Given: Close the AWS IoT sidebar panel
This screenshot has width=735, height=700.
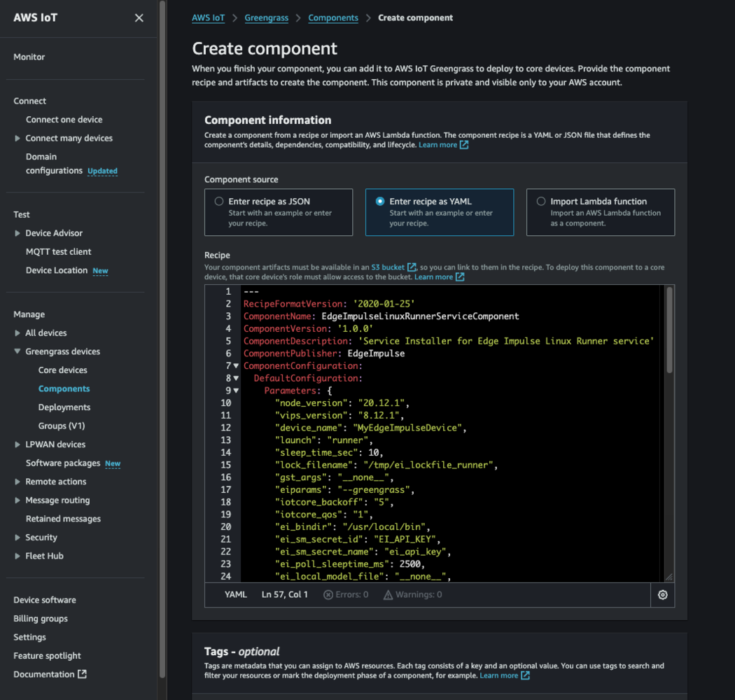Looking at the screenshot, I should tap(139, 17).
